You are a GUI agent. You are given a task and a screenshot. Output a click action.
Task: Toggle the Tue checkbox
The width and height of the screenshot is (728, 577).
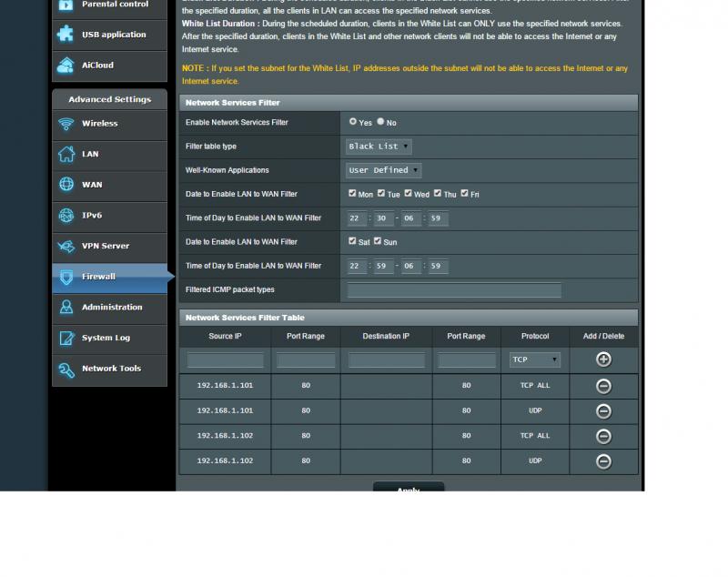point(381,193)
